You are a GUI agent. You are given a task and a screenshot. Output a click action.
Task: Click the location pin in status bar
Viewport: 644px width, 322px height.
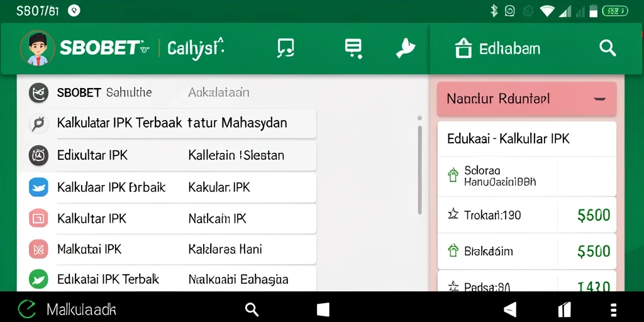point(74,10)
